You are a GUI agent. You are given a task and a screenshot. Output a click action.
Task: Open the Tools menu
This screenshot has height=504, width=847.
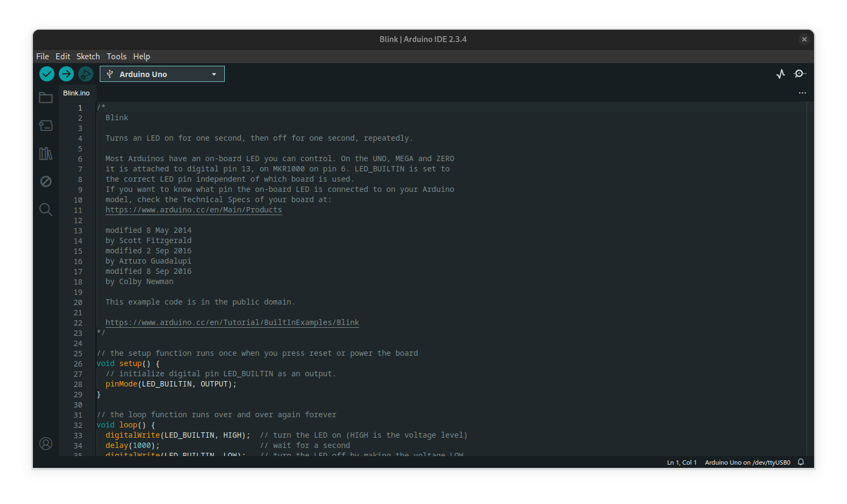[x=116, y=57]
